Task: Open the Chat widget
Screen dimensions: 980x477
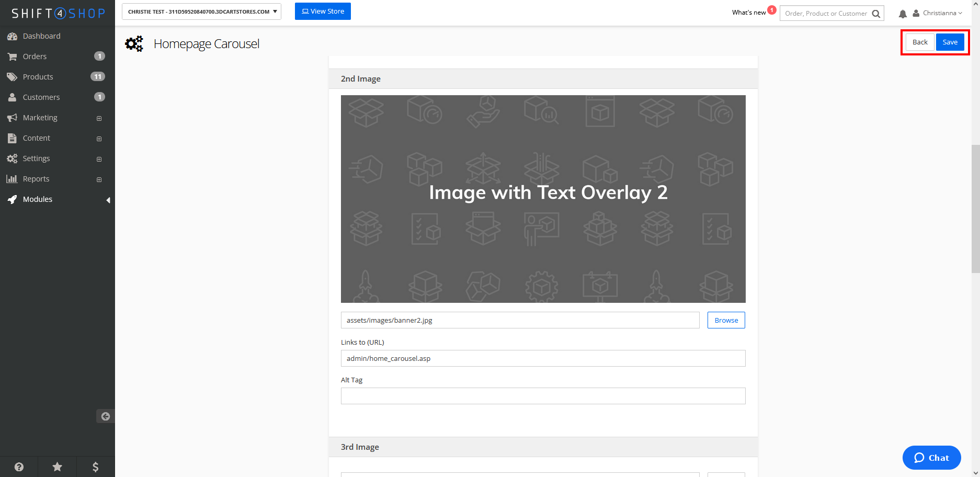Action: point(932,458)
